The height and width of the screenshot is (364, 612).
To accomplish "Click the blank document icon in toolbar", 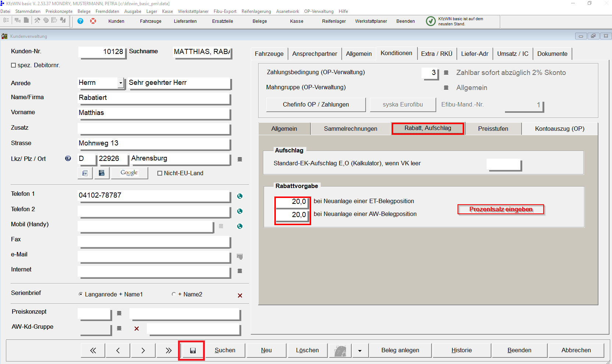I will pos(26,21).
